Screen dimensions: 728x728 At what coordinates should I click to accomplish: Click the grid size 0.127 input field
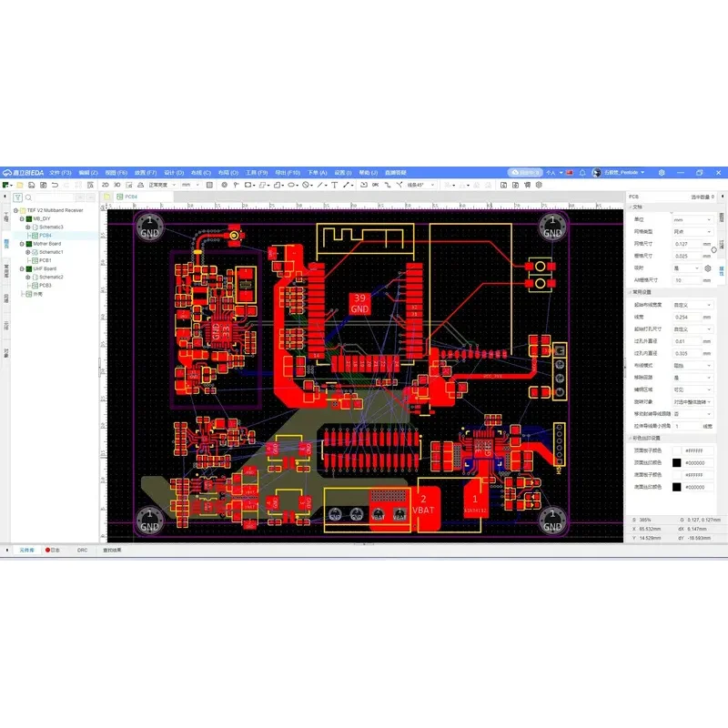tap(687, 244)
